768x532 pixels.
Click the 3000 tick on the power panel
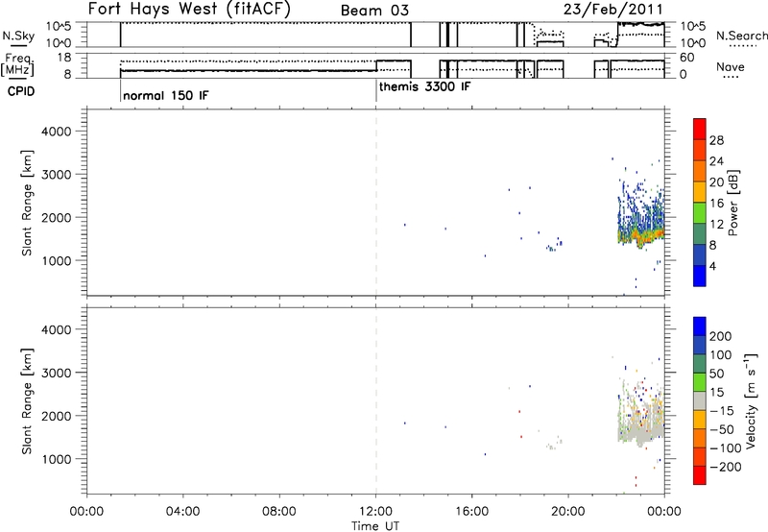[x=56, y=175]
